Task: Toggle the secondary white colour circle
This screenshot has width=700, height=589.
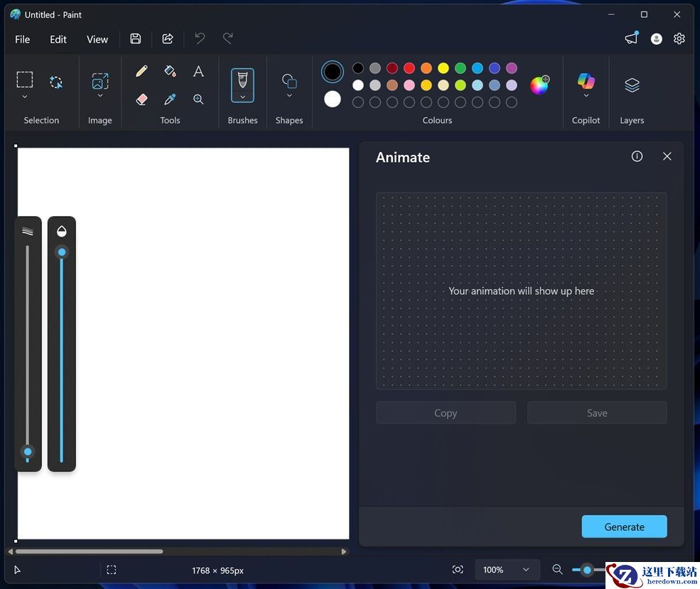Action: [333, 99]
